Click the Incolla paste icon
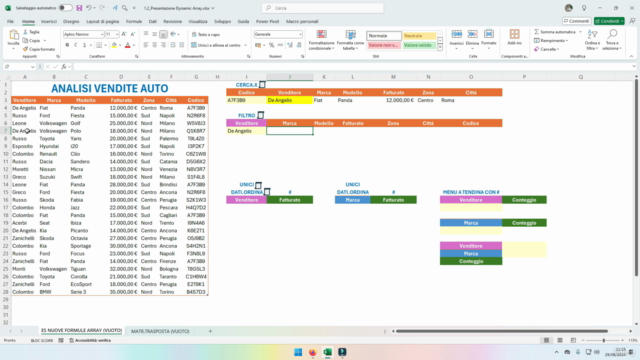640x360 pixels. 13,36
